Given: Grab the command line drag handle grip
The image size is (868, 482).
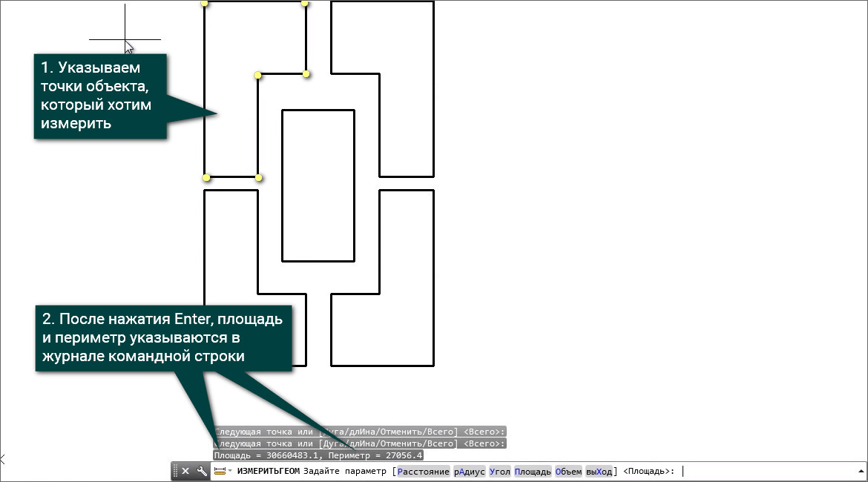Looking at the screenshot, I should point(176,471).
